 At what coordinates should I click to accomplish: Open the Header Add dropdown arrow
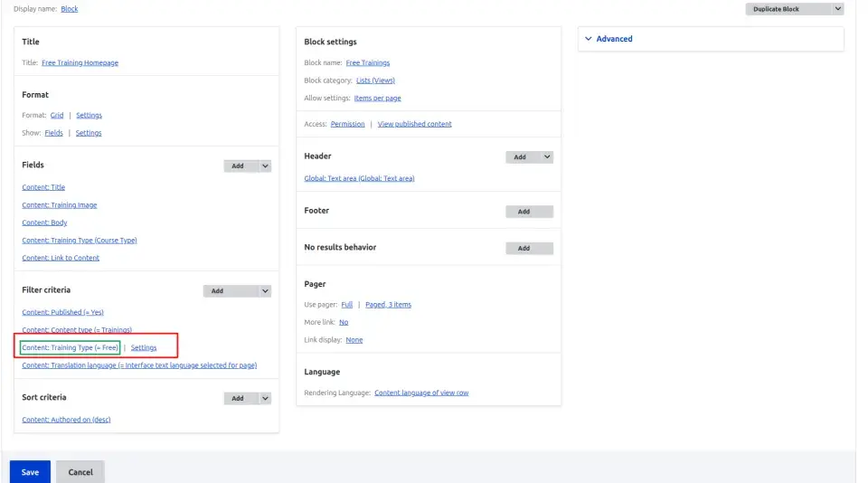pyautogui.click(x=547, y=156)
